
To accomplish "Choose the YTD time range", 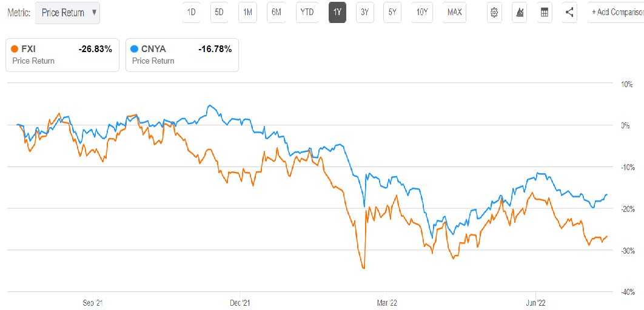I will (x=307, y=12).
